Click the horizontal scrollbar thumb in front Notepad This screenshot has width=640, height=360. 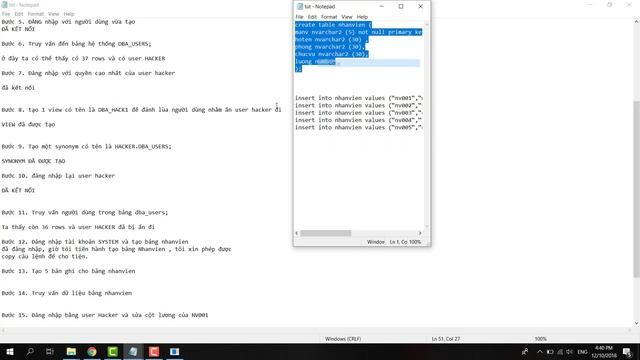[x=326, y=233]
